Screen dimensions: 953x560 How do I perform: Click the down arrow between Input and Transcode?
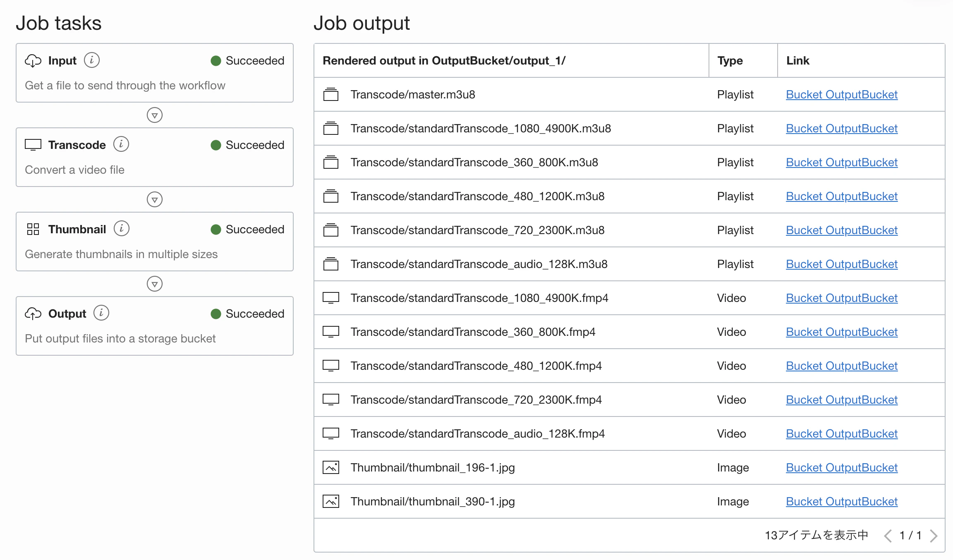155,115
